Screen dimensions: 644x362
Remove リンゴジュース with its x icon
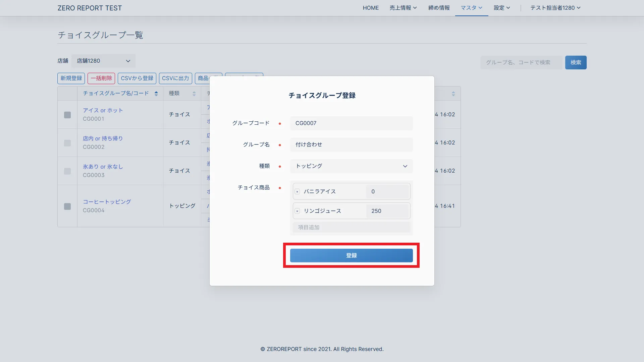click(x=297, y=211)
